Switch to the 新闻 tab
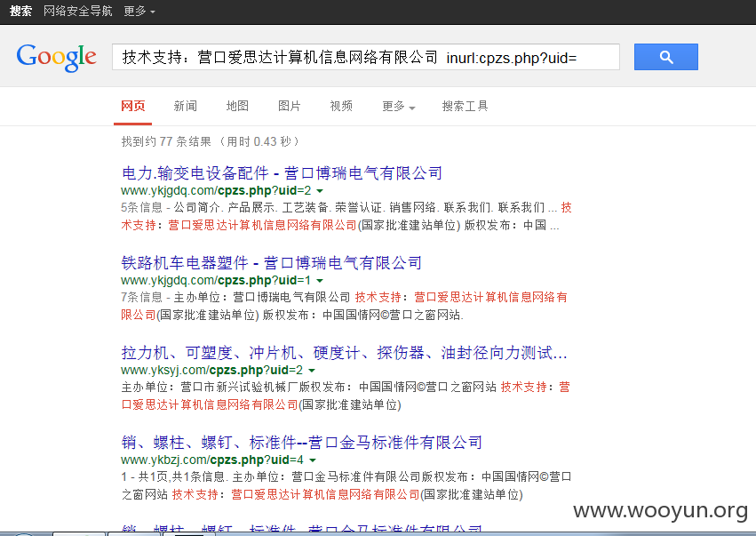756x536 pixels. pyautogui.click(x=185, y=106)
